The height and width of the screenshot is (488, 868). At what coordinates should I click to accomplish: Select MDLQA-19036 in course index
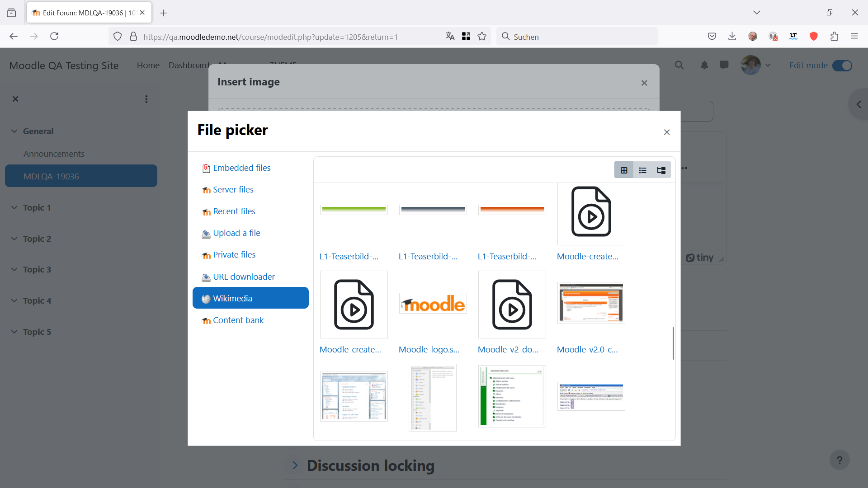[81, 176]
